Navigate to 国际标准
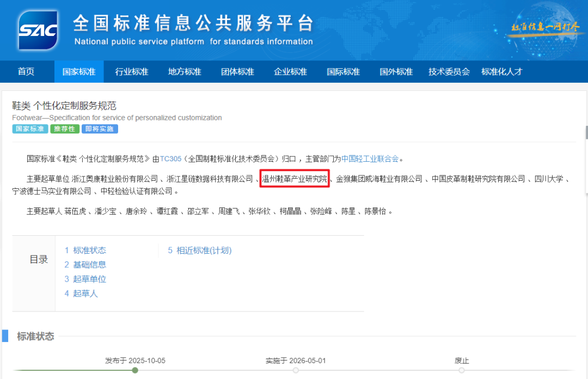This screenshot has height=379, width=588. tap(343, 71)
